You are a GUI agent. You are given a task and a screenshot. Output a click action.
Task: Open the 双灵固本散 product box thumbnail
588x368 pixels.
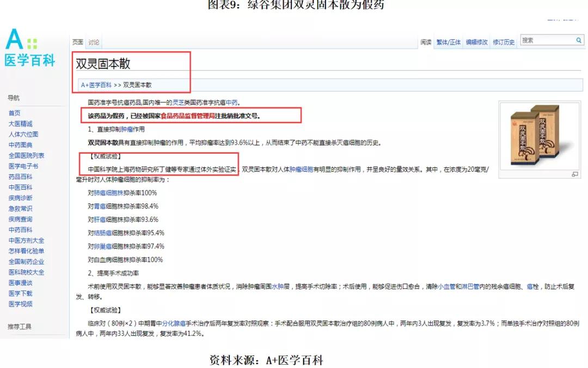539,136
